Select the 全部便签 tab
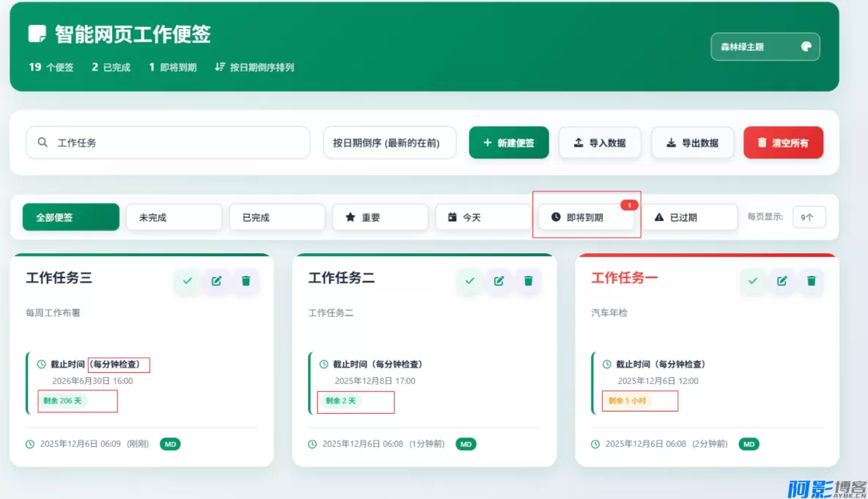This screenshot has width=868, height=499. tap(70, 216)
